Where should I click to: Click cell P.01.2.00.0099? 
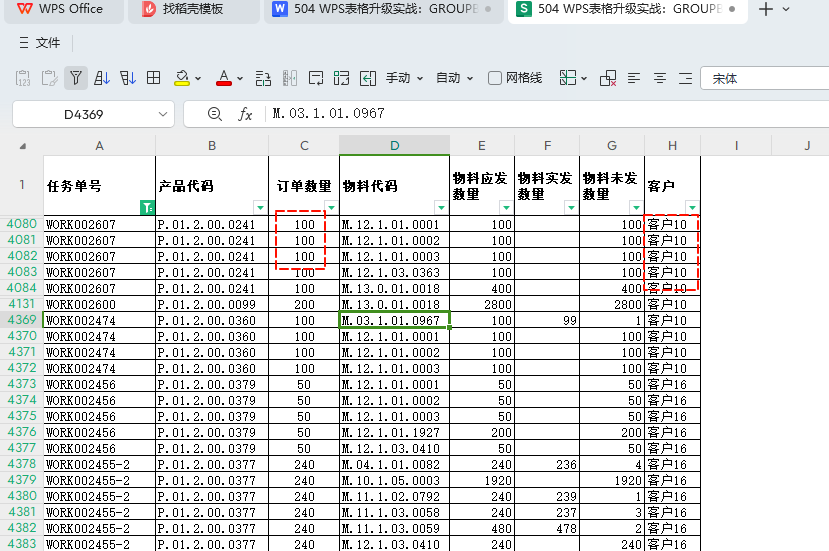point(212,304)
